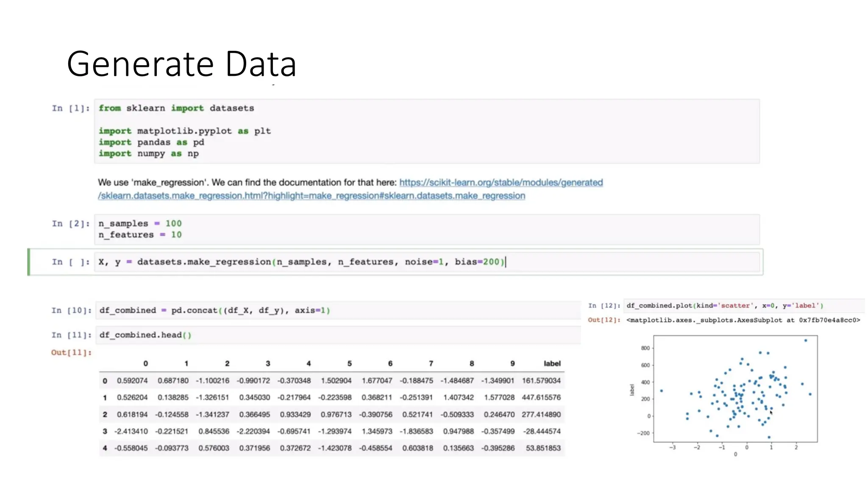Screen dimensions: 868x488
Task: Click cell value -2.413410 in row 3
Action: point(131,431)
